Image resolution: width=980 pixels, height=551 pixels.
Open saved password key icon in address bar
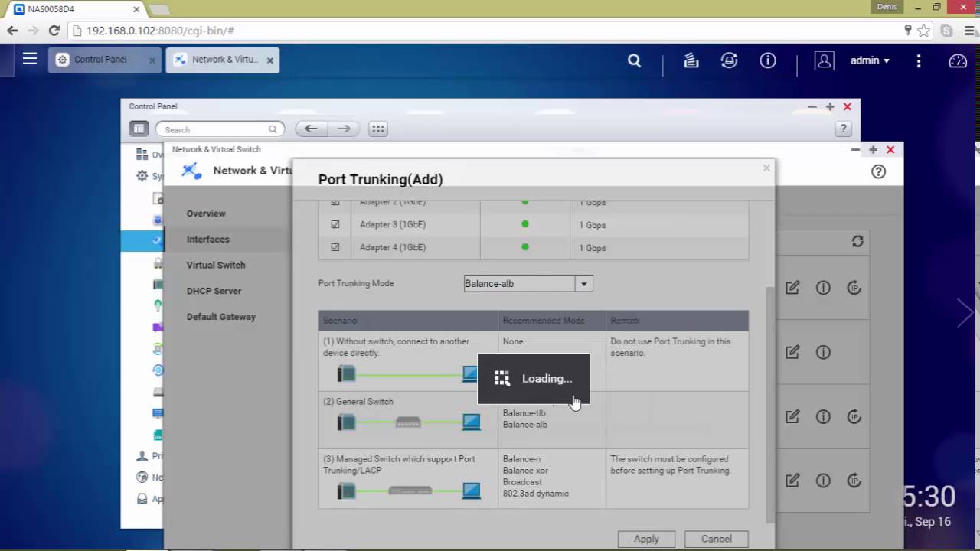click(908, 31)
